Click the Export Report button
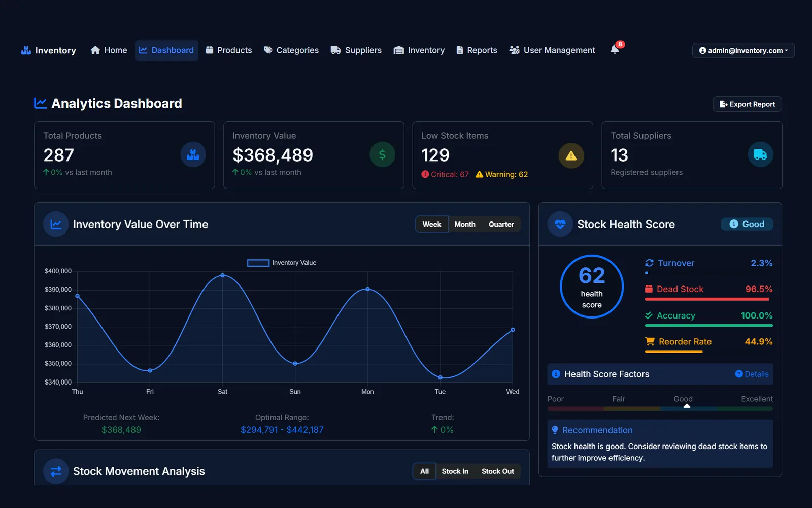Screen dimensions: 812x508 748,104
